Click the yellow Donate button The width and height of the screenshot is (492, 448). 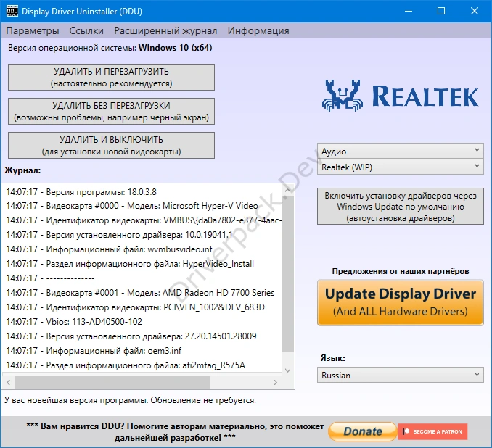coord(363,431)
